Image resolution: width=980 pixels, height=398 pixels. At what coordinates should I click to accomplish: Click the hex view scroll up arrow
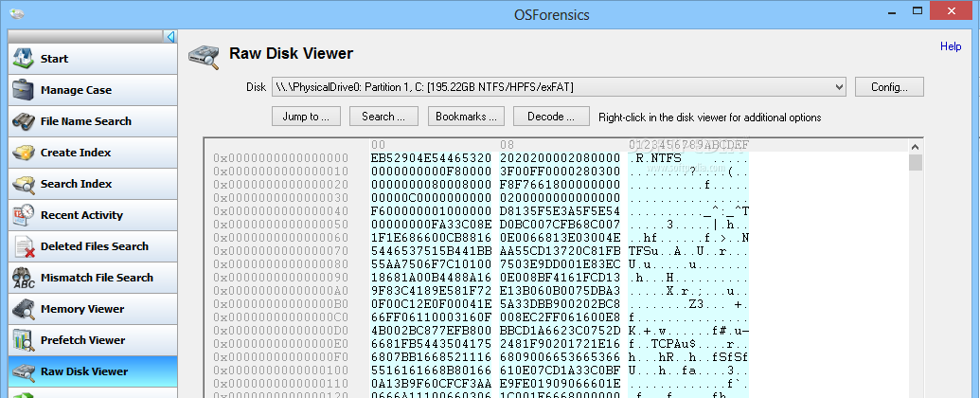coord(916,148)
